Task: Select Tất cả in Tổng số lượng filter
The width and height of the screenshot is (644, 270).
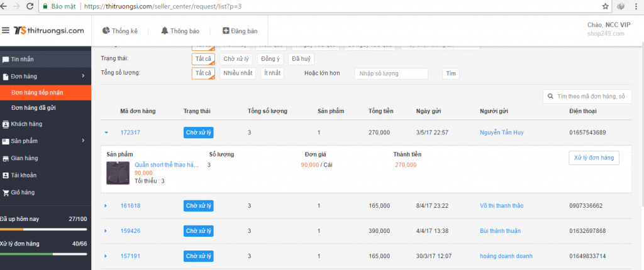Action: click(x=203, y=73)
